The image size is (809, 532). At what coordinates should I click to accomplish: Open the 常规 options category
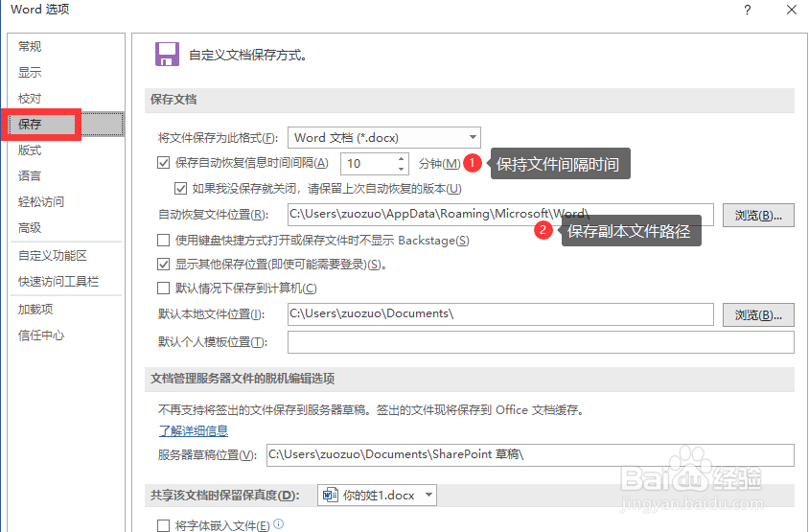30,46
